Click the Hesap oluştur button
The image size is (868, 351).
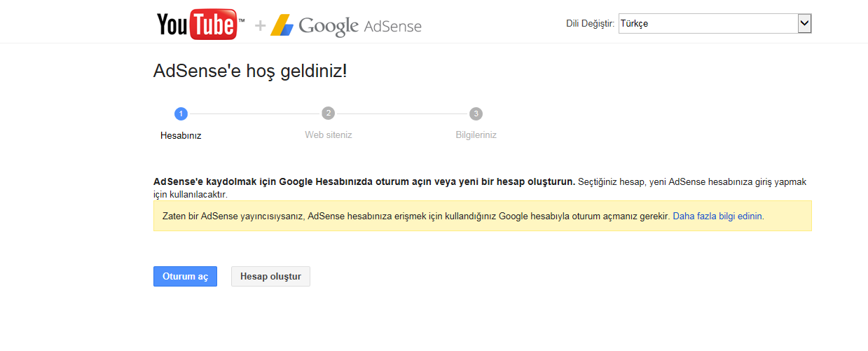270,277
